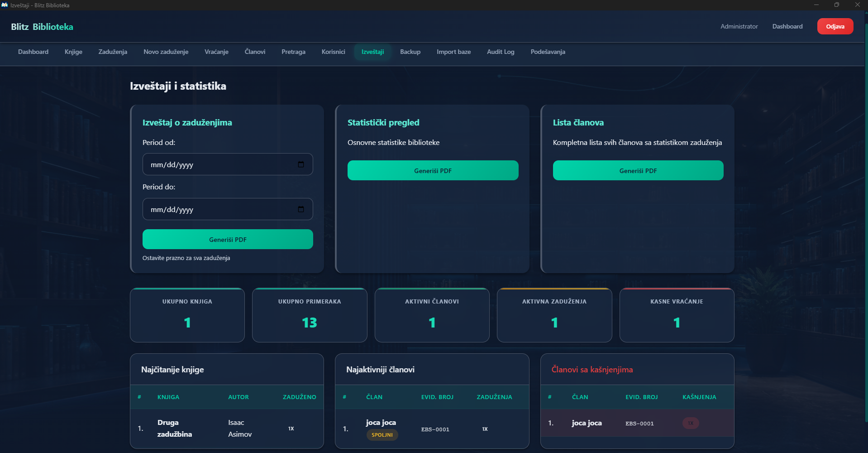
Task: Click the Isaac Asimov author cell
Action: click(240, 428)
